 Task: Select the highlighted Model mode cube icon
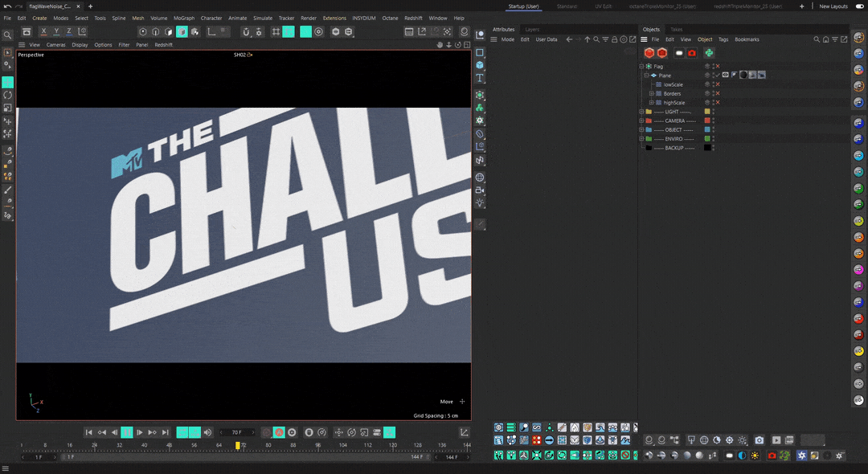pos(182,31)
